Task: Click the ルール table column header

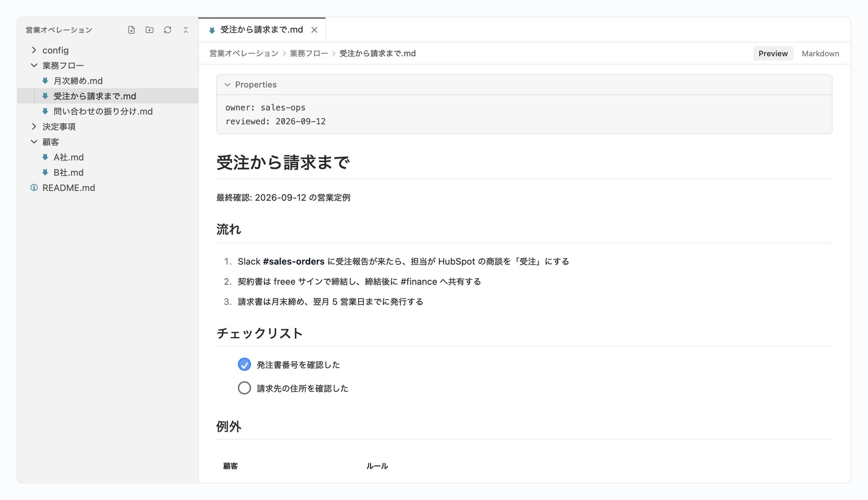Action: click(377, 466)
